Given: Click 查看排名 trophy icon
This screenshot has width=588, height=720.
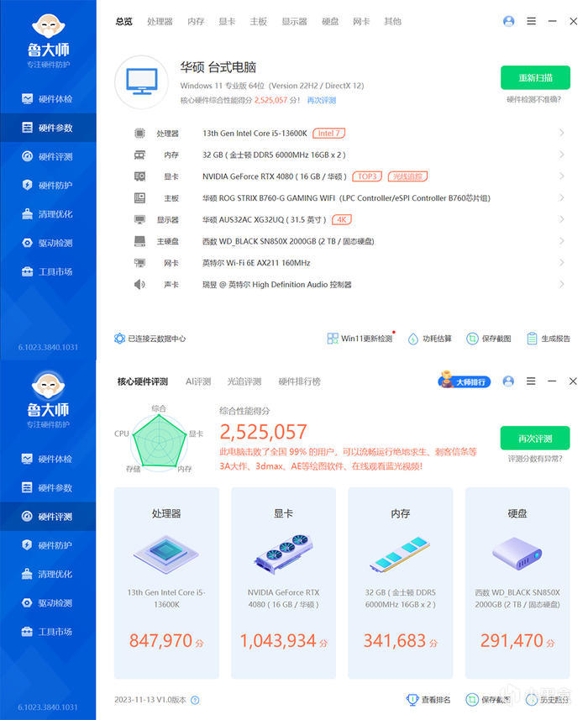Looking at the screenshot, I should point(412,699).
